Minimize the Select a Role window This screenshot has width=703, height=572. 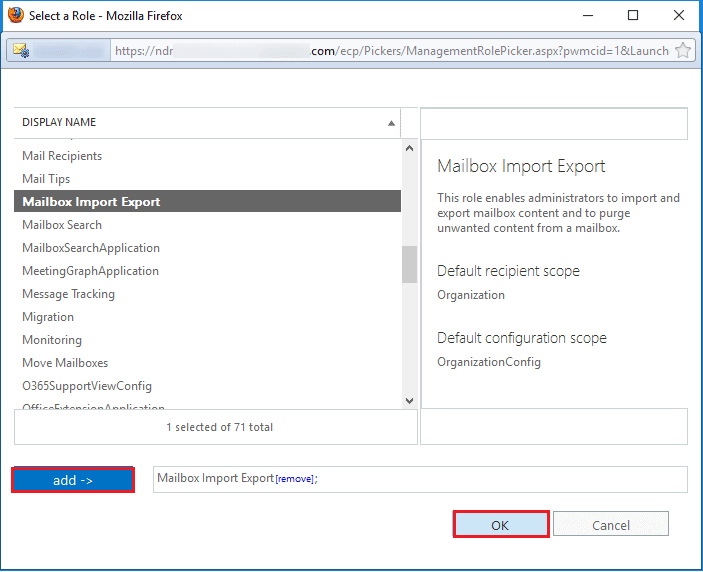coord(588,16)
